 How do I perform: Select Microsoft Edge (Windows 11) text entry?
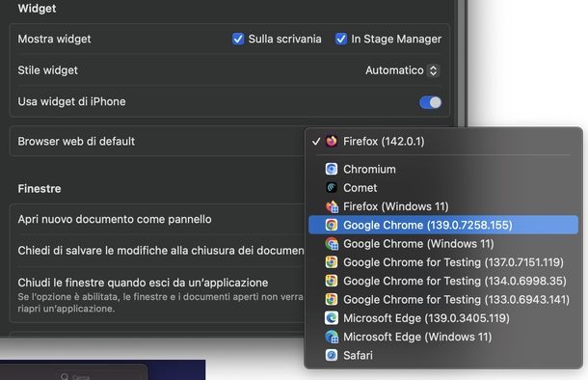[417, 337]
